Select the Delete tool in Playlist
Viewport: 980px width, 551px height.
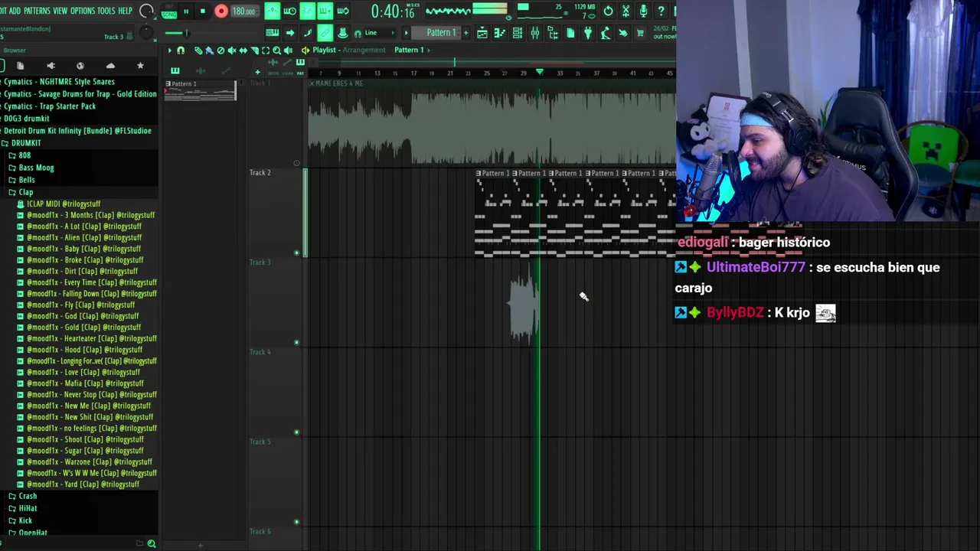220,51
